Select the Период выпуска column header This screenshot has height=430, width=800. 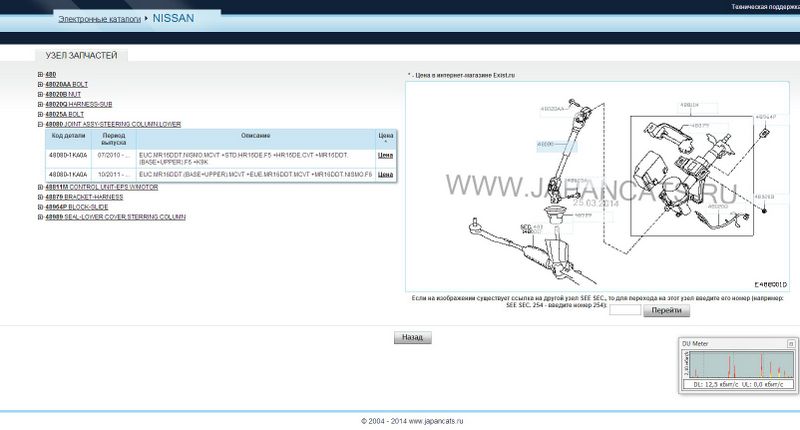(x=114, y=139)
